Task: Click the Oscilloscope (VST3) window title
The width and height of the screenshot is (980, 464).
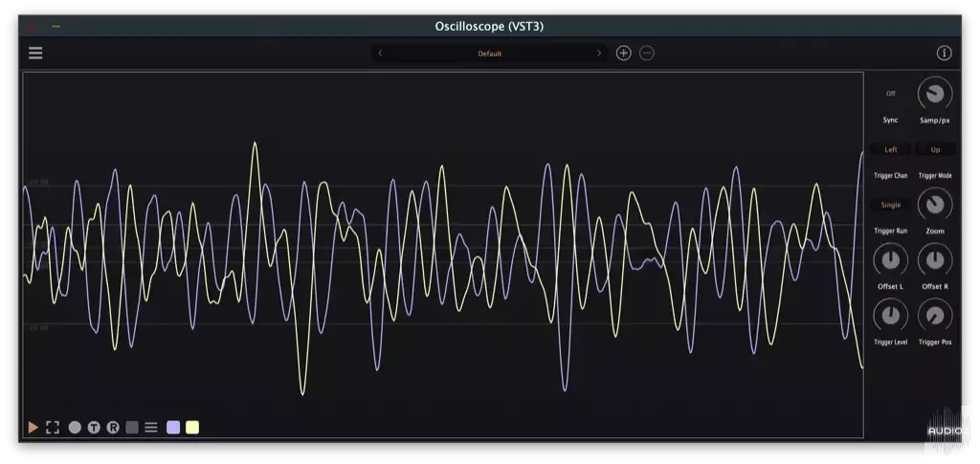Action: (x=489, y=26)
